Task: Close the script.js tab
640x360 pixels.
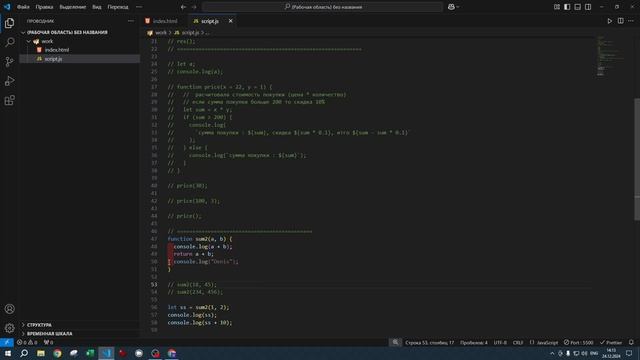Action: click(x=231, y=21)
